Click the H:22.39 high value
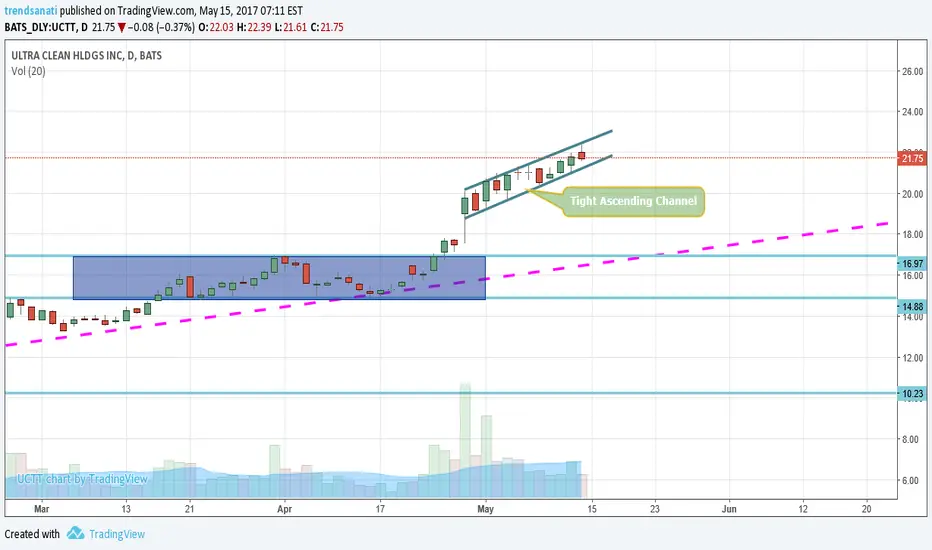The width and height of the screenshot is (932, 550). [x=254, y=27]
